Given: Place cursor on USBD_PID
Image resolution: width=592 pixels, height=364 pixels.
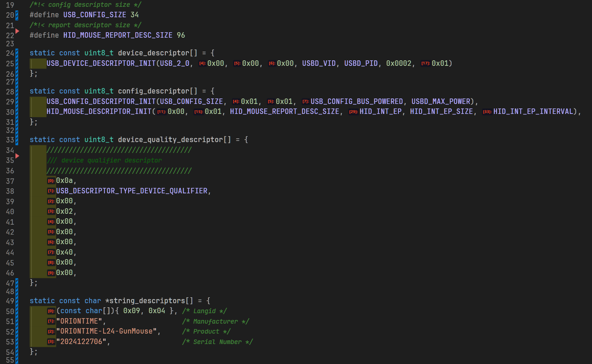Looking at the screenshot, I should tap(361, 63).
